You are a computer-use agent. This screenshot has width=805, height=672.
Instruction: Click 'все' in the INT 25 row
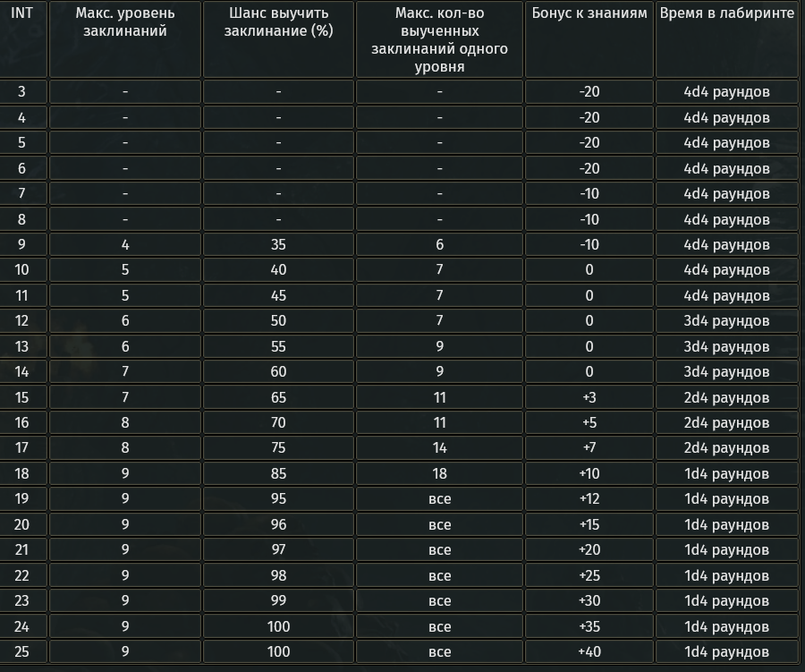pyautogui.click(x=439, y=651)
